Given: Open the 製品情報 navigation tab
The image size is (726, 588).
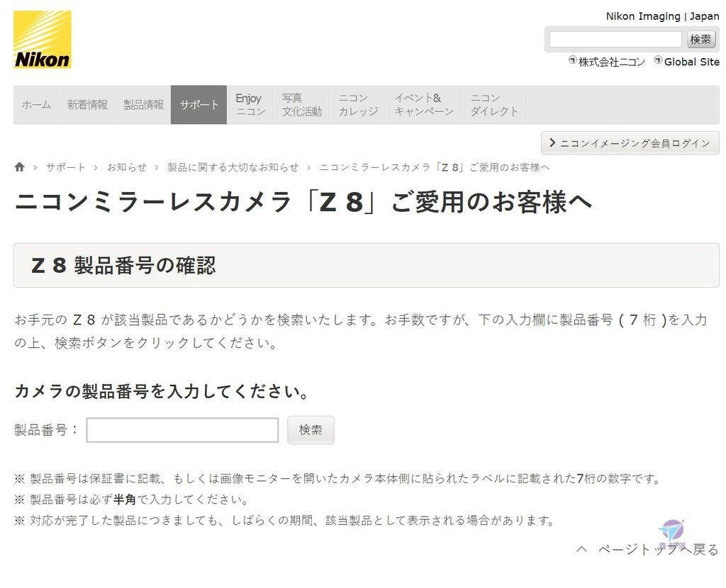Looking at the screenshot, I should [x=143, y=105].
